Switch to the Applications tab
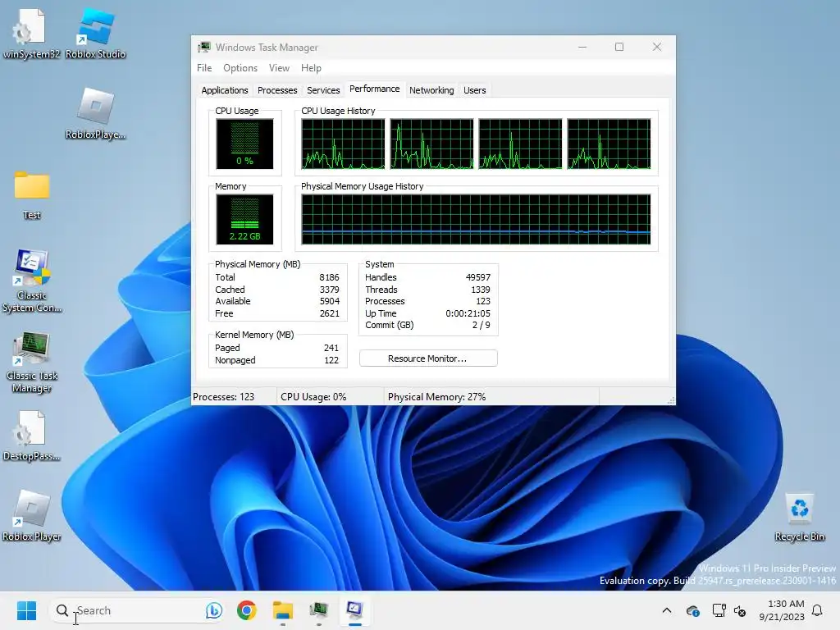This screenshot has height=630, width=840. pyautogui.click(x=225, y=90)
